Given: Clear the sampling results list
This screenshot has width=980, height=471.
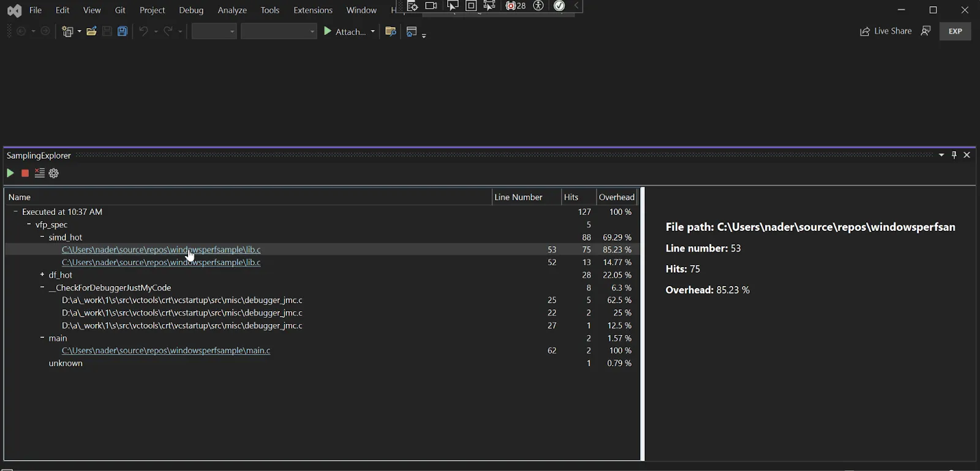Looking at the screenshot, I should point(40,173).
